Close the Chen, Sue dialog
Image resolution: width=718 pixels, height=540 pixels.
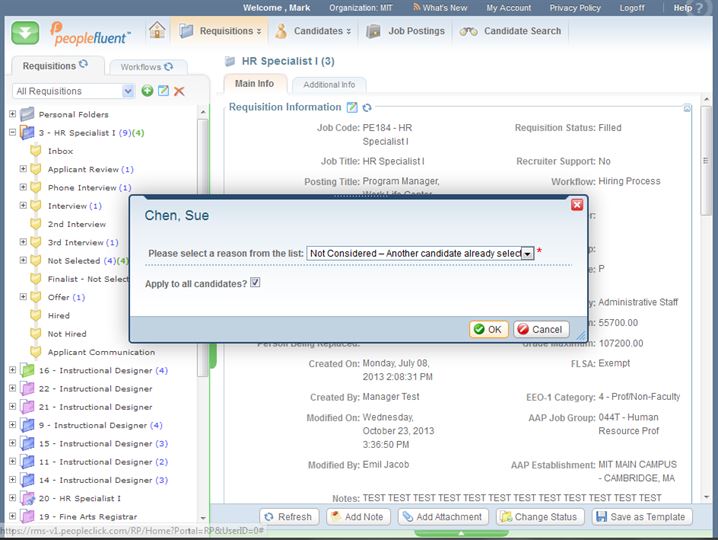tap(576, 204)
